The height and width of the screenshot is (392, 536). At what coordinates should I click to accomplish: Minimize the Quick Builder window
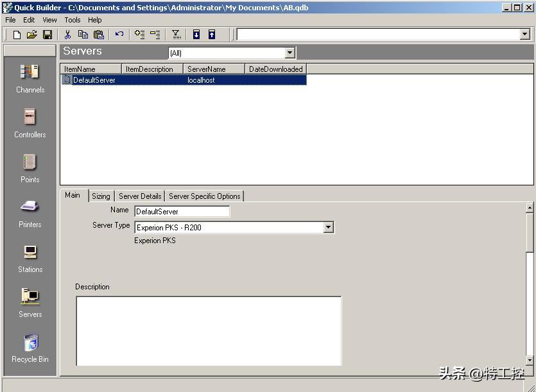(x=507, y=7)
